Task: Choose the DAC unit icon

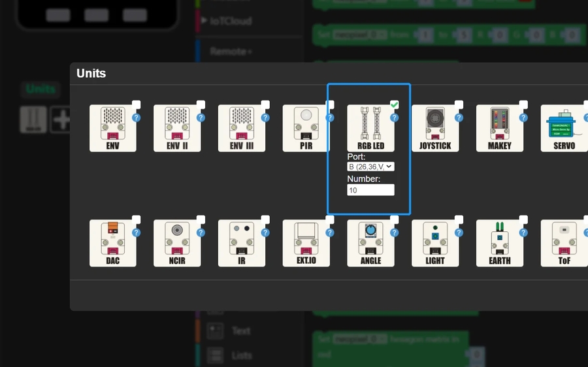Action: click(112, 243)
